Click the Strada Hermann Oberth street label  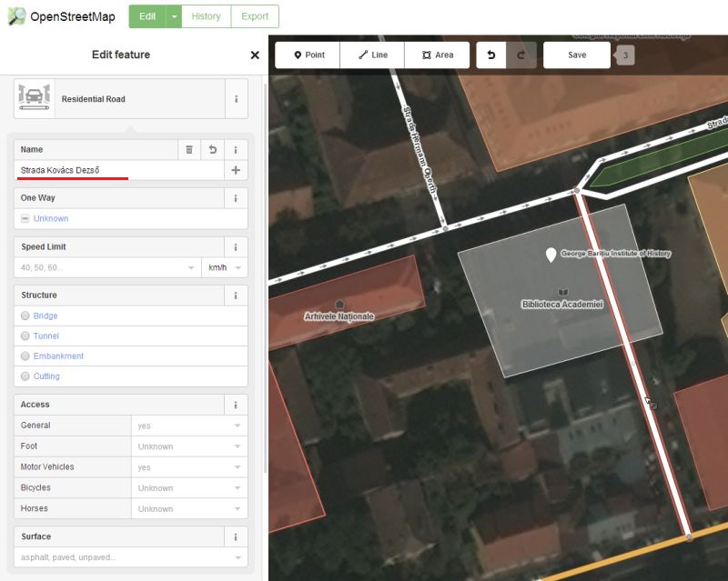tap(420, 150)
